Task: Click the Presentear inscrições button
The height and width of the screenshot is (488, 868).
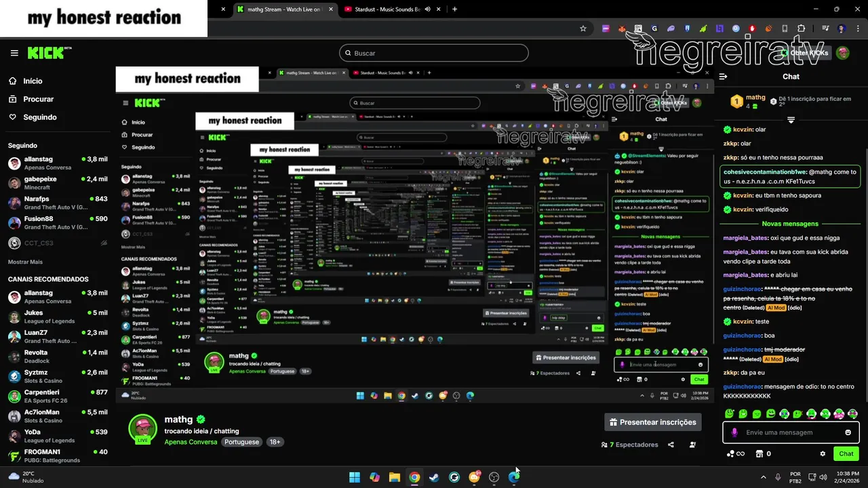Action: (653, 422)
